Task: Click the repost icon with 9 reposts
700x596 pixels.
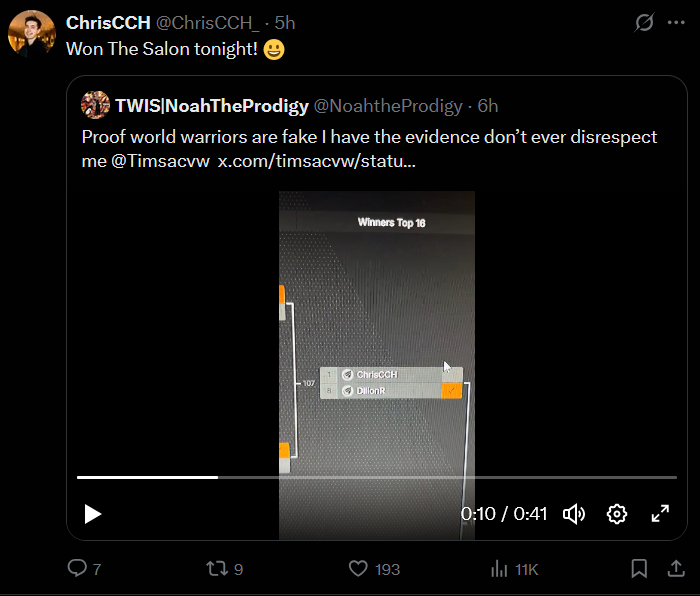Action: coord(216,569)
